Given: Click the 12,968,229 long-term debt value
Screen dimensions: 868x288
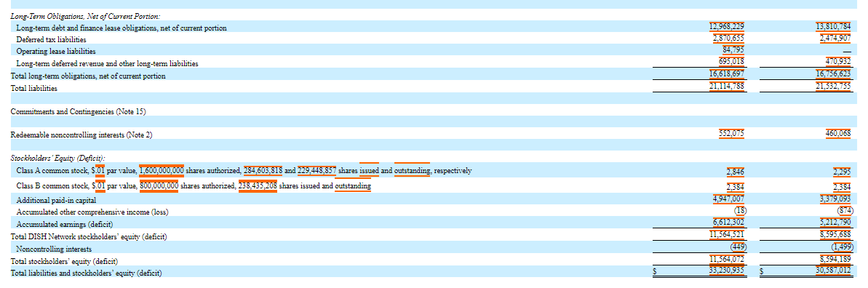Looking at the screenshot, I should (727, 27).
